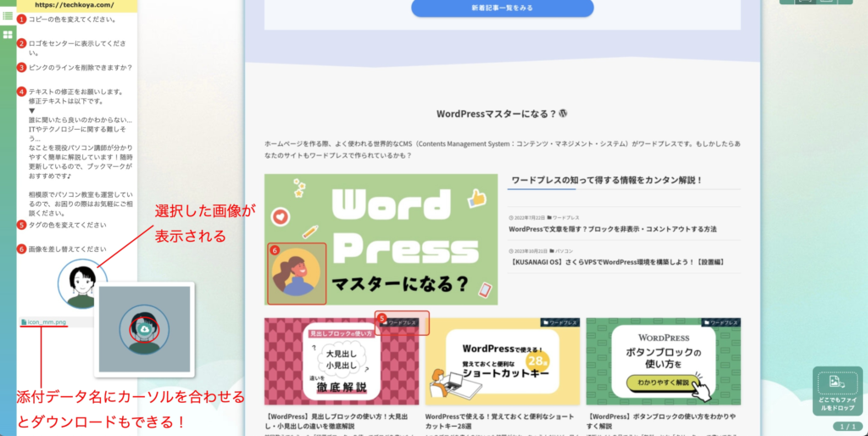This screenshot has width=868, height=436.
Task: Click the 2022年7月22日 date text
Action: pos(530,218)
